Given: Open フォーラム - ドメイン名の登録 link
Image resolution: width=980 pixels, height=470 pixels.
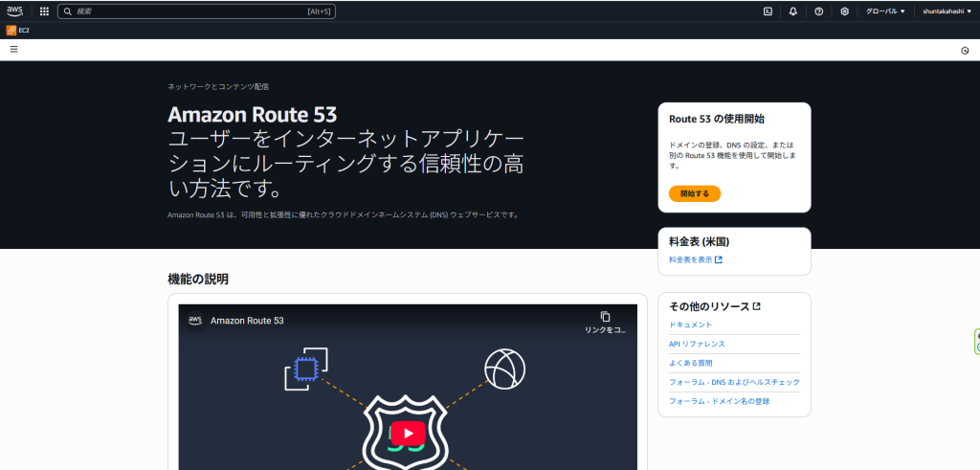Looking at the screenshot, I should (719, 401).
